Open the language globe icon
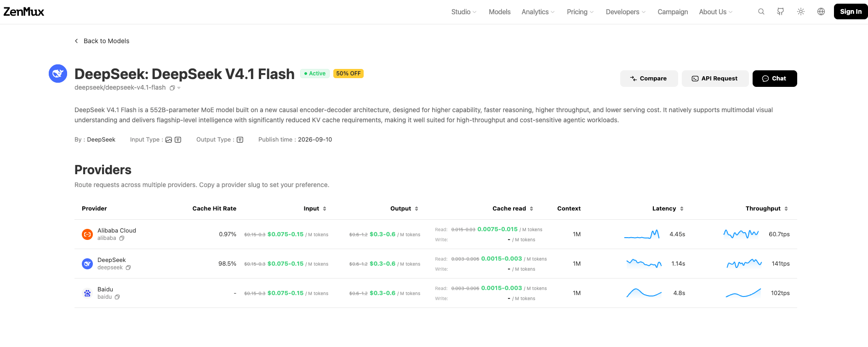The image size is (868, 347). click(x=821, y=11)
